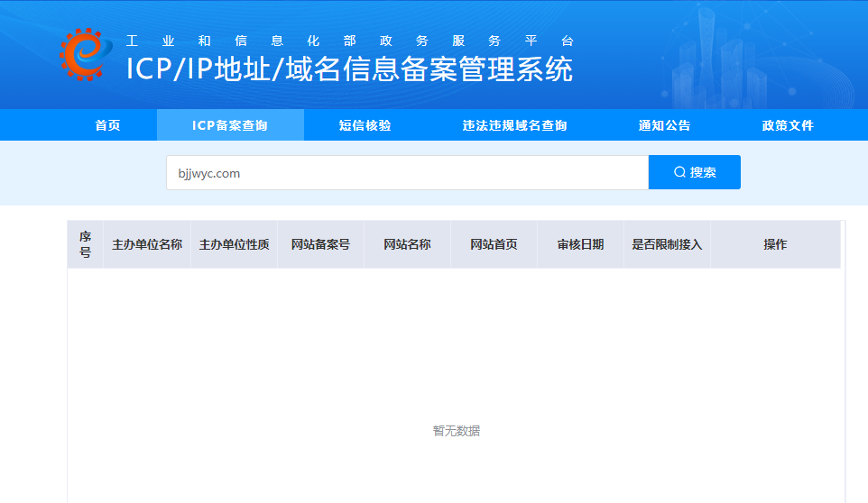Click the 主办单位名称 column header
The height and width of the screenshot is (503, 868).
coord(147,244)
